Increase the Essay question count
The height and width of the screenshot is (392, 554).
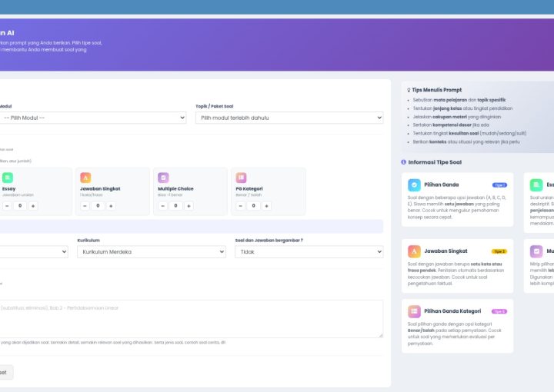coord(33,206)
